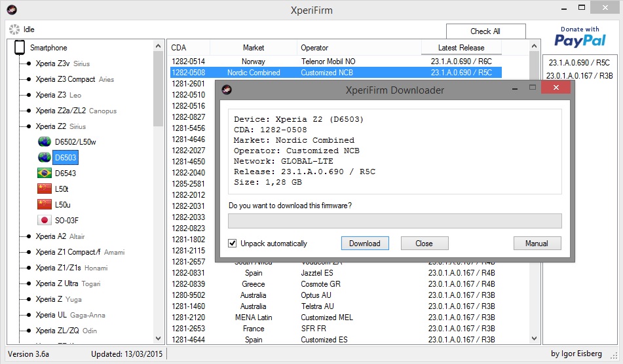Click device tree scroll down arrow

click(x=158, y=338)
